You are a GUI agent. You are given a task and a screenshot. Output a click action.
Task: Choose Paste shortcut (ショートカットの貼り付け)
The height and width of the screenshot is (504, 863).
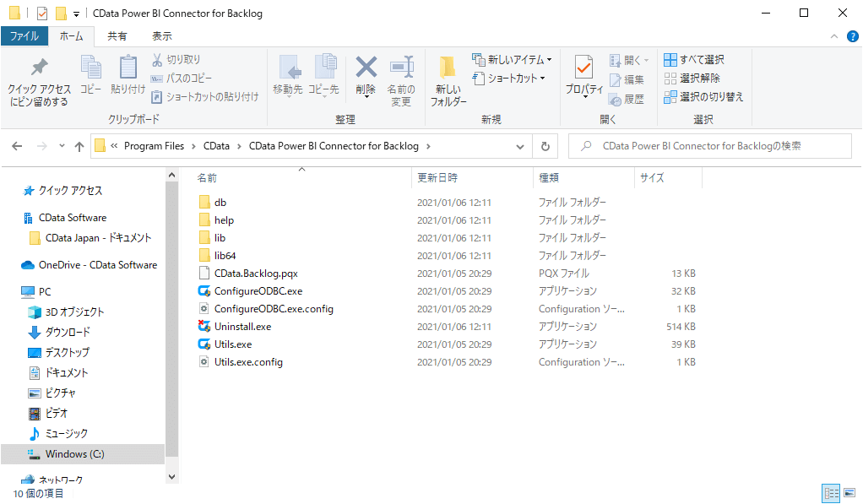(204, 97)
